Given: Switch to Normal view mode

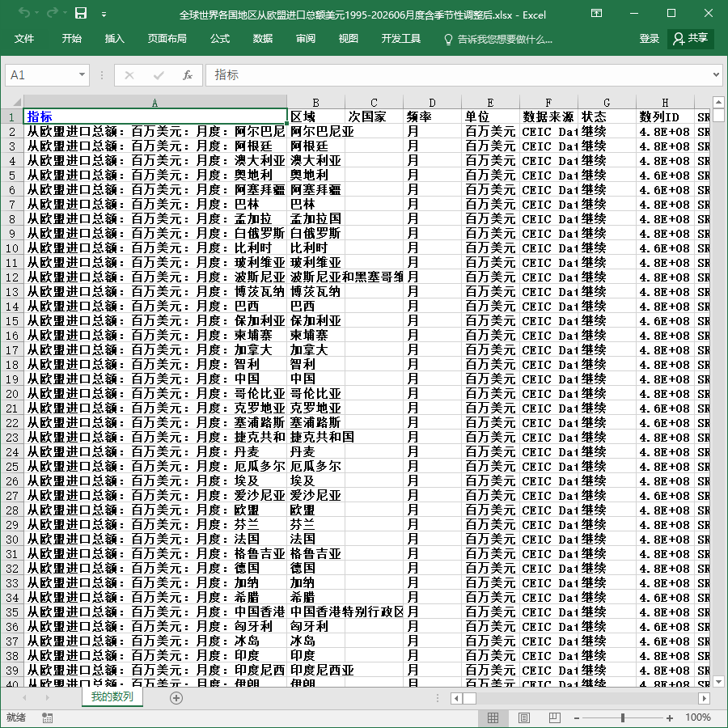Looking at the screenshot, I should [493, 717].
